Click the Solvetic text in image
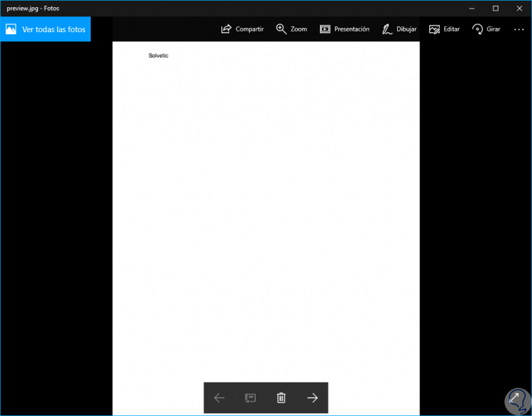The image size is (532, 416). click(158, 56)
